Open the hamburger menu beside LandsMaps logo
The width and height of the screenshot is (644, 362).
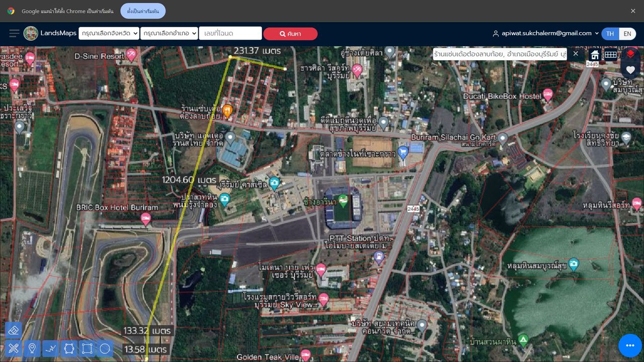[x=14, y=33]
